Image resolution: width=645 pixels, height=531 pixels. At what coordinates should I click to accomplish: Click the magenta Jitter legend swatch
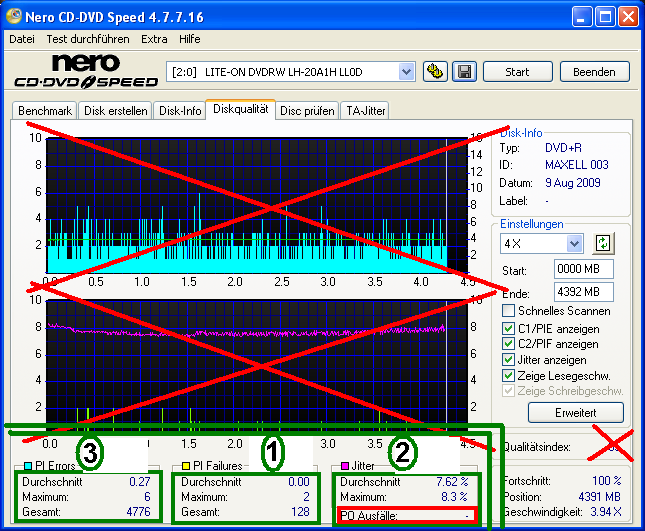tap(345, 466)
